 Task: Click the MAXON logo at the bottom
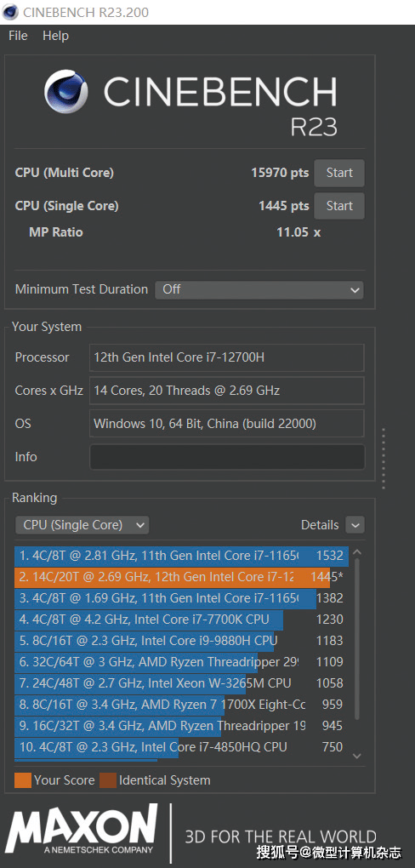click(x=81, y=829)
